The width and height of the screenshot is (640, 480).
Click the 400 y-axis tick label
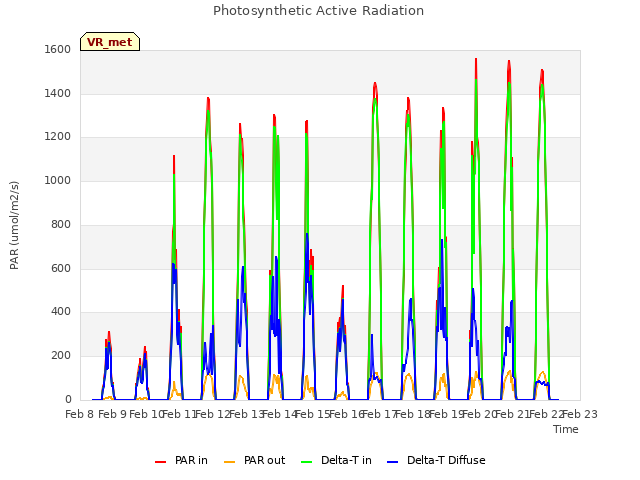(61, 312)
